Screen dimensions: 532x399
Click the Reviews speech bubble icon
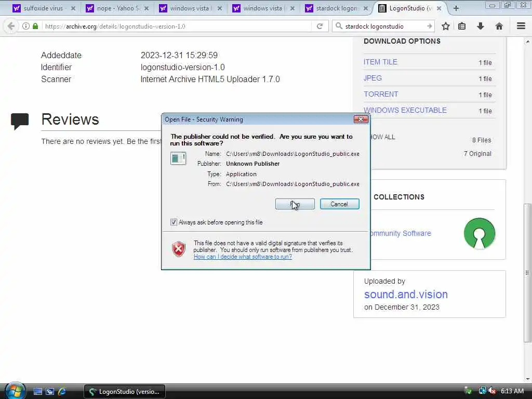coord(20,122)
